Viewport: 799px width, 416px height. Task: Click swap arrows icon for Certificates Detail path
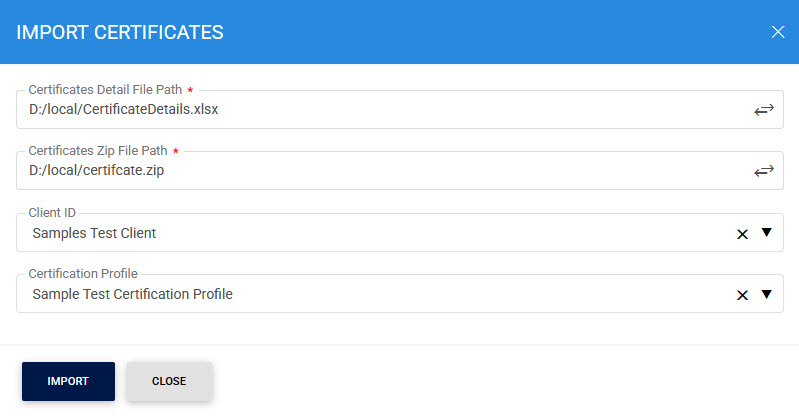(x=764, y=110)
